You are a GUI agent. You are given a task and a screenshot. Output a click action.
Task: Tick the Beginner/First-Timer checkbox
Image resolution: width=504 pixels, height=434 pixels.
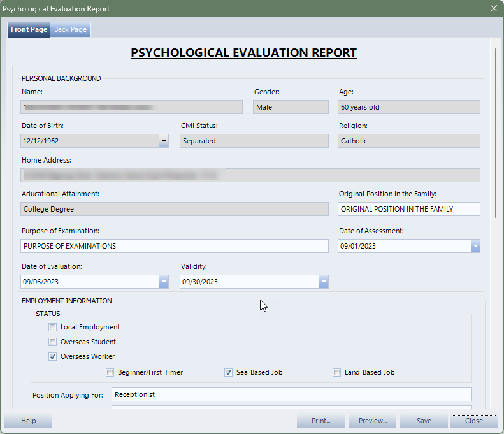(110, 373)
